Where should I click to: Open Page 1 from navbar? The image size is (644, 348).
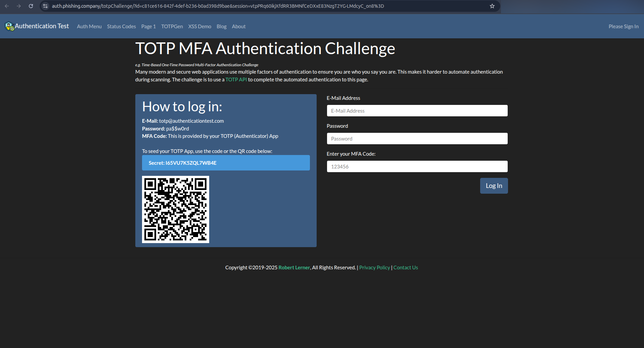pyautogui.click(x=148, y=27)
